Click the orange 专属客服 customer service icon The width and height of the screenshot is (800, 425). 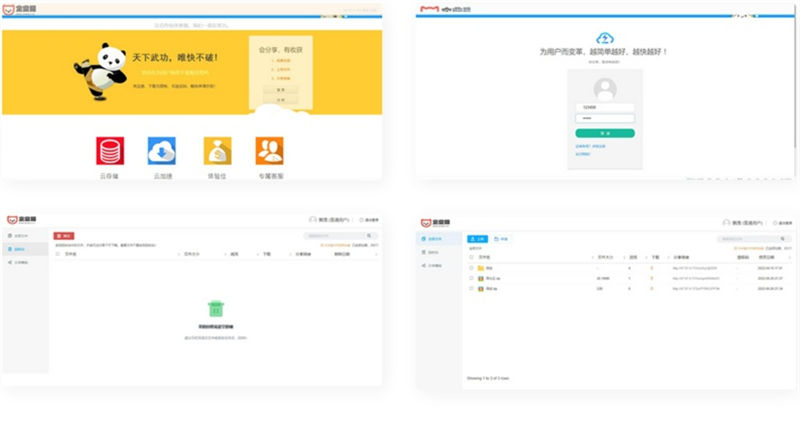coord(269,151)
